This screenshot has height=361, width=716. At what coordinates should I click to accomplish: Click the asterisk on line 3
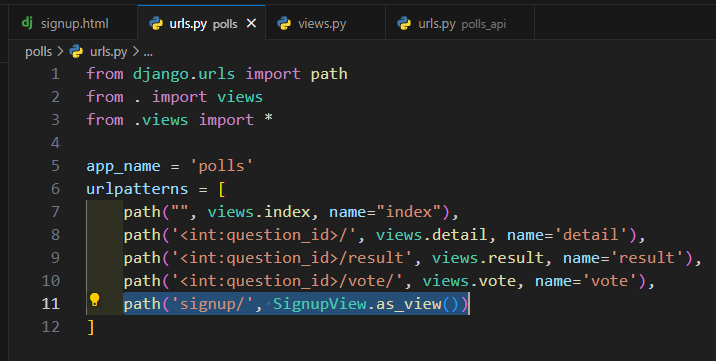pyautogui.click(x=268, y=118)
